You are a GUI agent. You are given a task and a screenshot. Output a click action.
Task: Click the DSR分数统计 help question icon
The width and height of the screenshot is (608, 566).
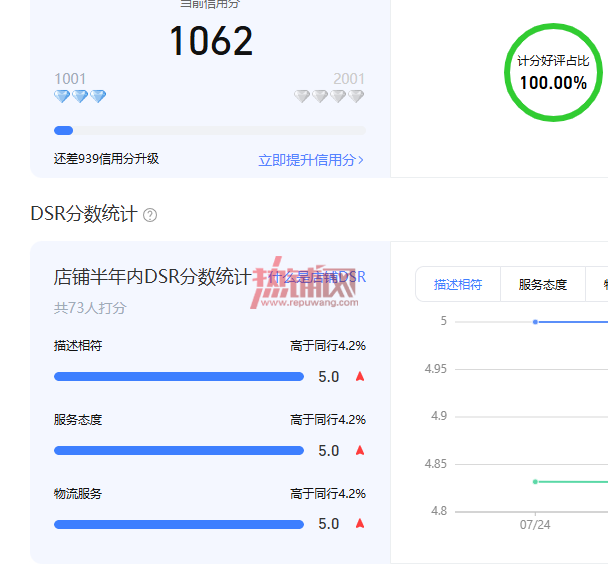[150, 215]
